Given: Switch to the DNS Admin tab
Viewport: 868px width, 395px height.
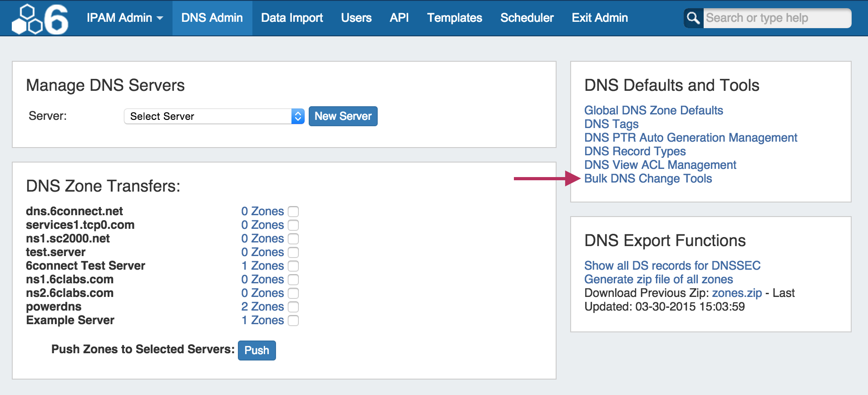Looking at the screenshot, I should pos(212,18).
